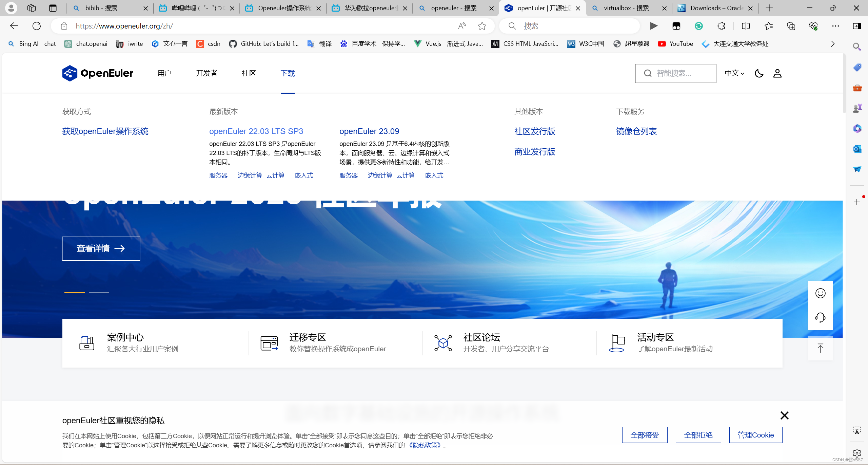Open openEuler 23.09 version link
Screen dimensions: 868x465
tap(369, 131)
